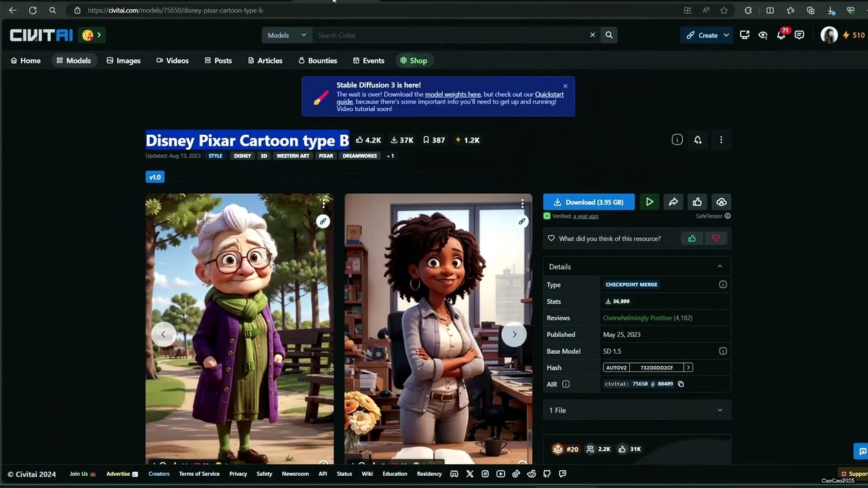Open the Bounties tab
The image size is (868, 488).
click(317, 60)
